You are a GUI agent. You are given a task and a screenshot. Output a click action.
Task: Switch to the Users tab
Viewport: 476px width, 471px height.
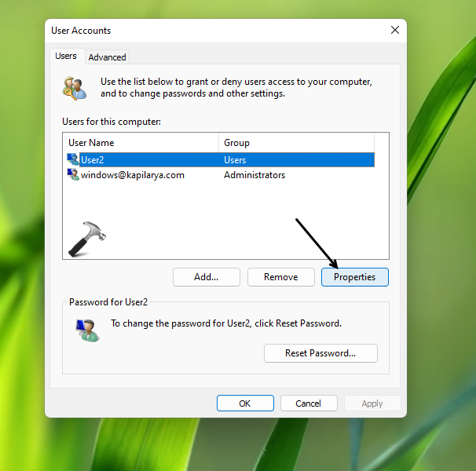66,57
